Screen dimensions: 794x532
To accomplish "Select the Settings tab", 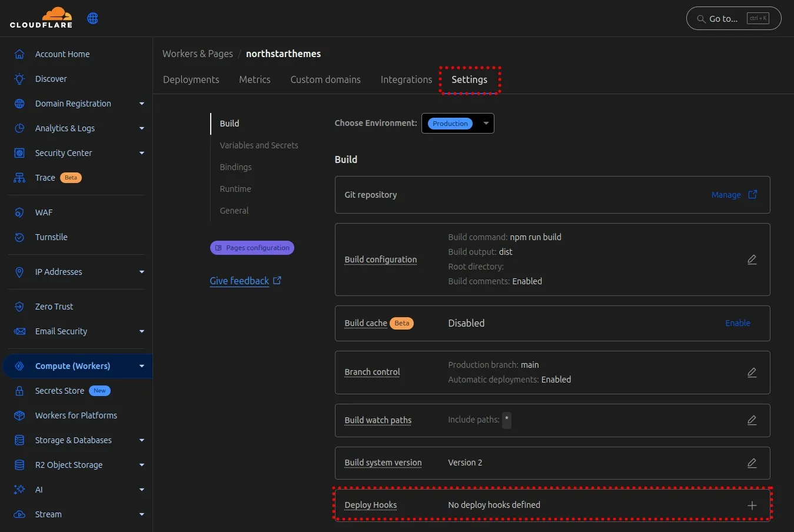I will (469, 79).
